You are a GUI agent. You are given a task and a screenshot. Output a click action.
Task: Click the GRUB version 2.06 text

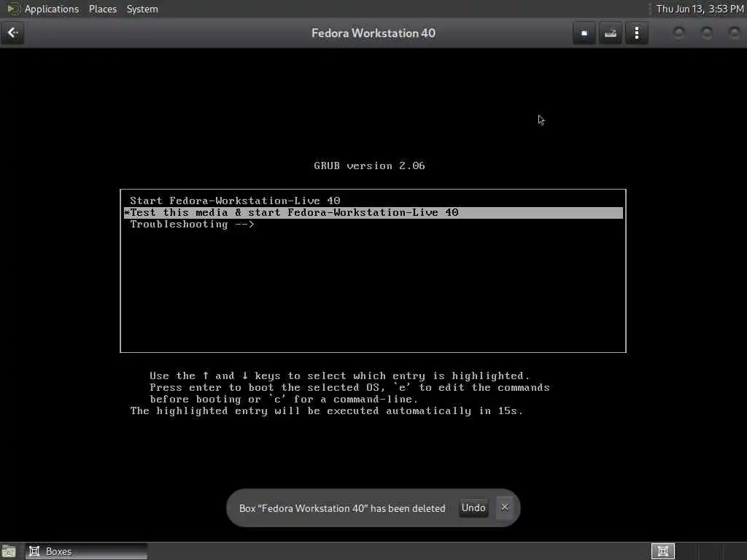coord(369,166)
